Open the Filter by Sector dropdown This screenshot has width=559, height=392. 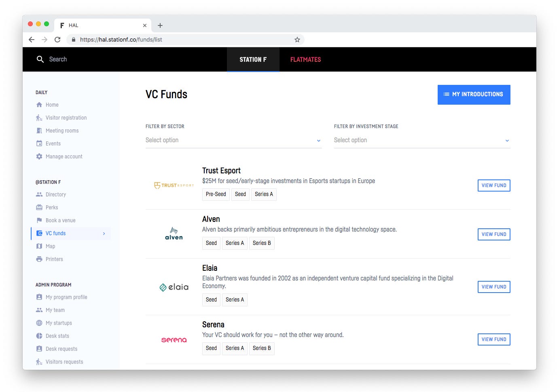(233, 140)
